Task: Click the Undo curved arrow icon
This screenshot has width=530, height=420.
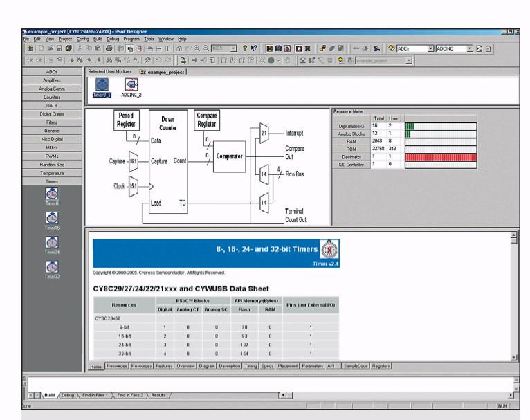Action: click(158, 60)
